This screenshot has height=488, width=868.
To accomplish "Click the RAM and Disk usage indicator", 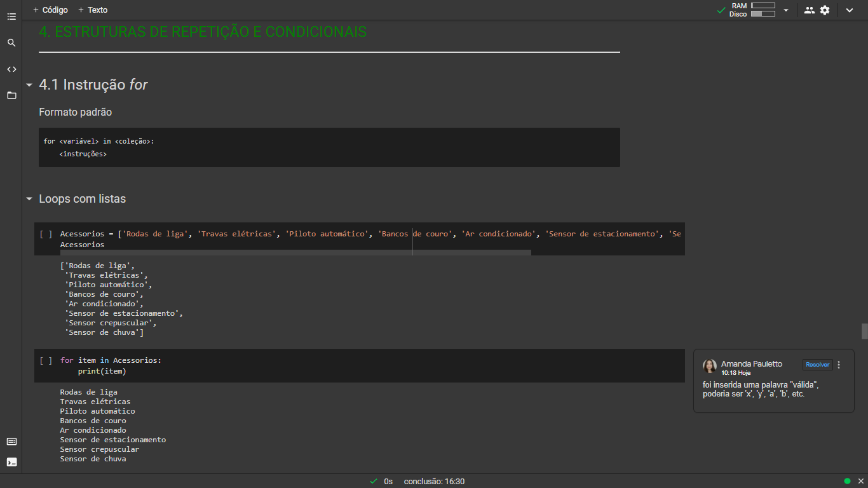I will click(x=752, y=10).
